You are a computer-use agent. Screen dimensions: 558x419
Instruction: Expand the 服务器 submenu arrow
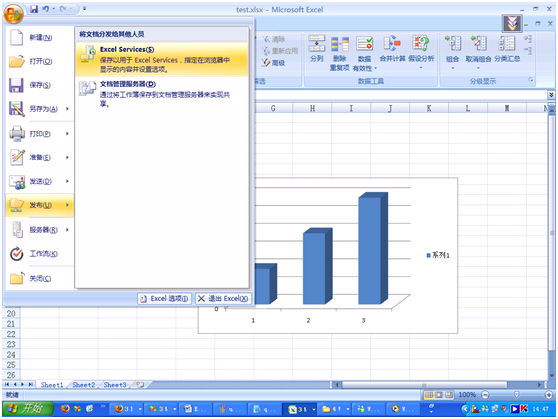(67, 230)
